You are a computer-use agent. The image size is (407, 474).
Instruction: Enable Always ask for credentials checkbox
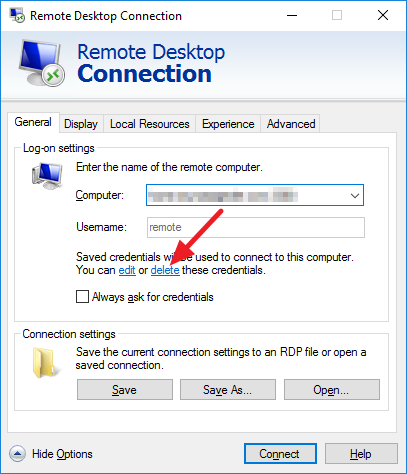(82, 296)
